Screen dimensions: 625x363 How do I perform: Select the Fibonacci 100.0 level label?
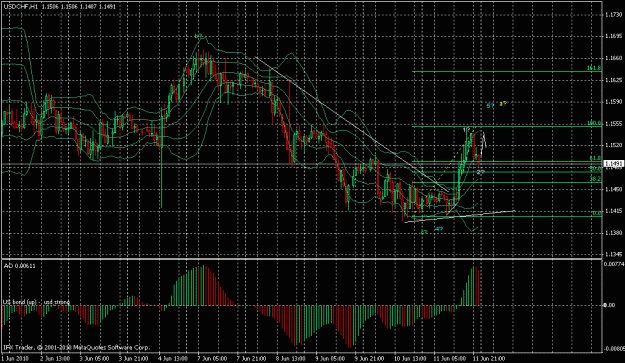(594, 124)
